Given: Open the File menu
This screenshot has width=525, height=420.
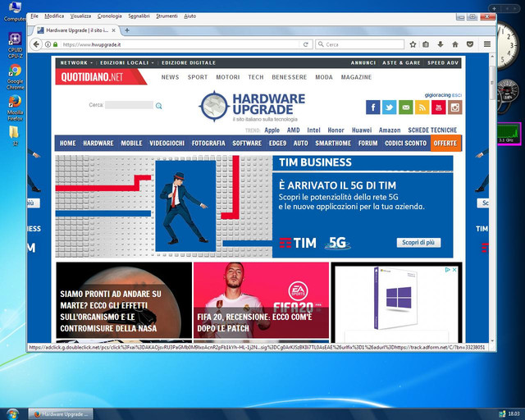Looking at the screenshot, I should click(34, 16).
